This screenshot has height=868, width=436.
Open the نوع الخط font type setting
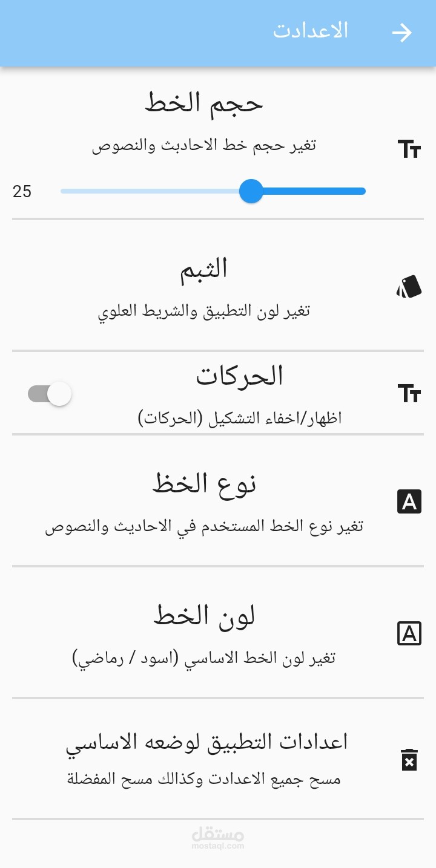[x=218, y=501]
